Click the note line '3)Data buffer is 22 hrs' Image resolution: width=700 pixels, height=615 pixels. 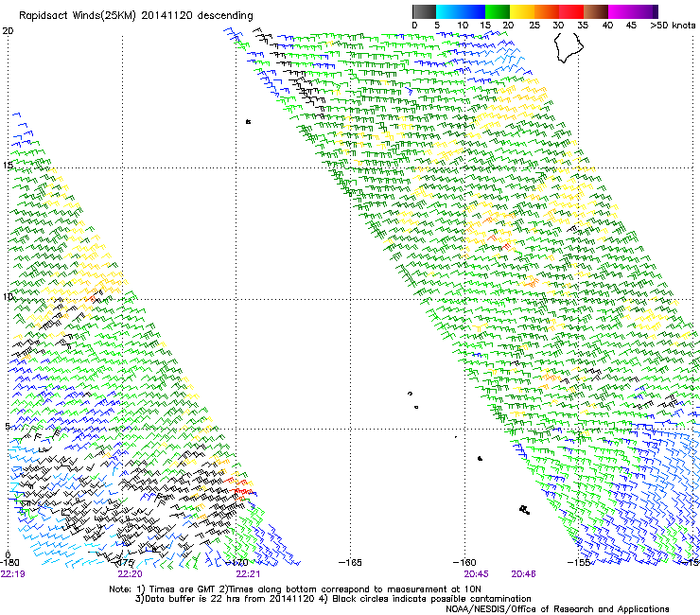(x=333, y=599)
